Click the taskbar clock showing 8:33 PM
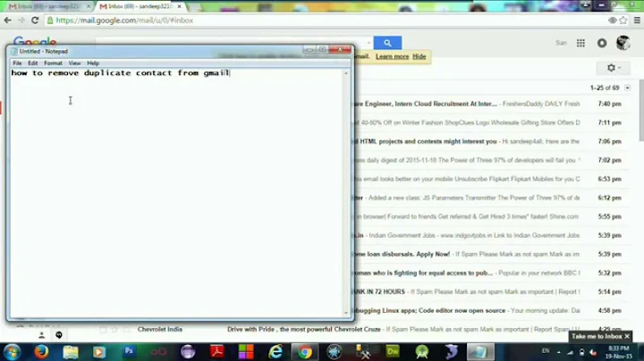The height and width of the screenshot is (361, 644). 619,352
